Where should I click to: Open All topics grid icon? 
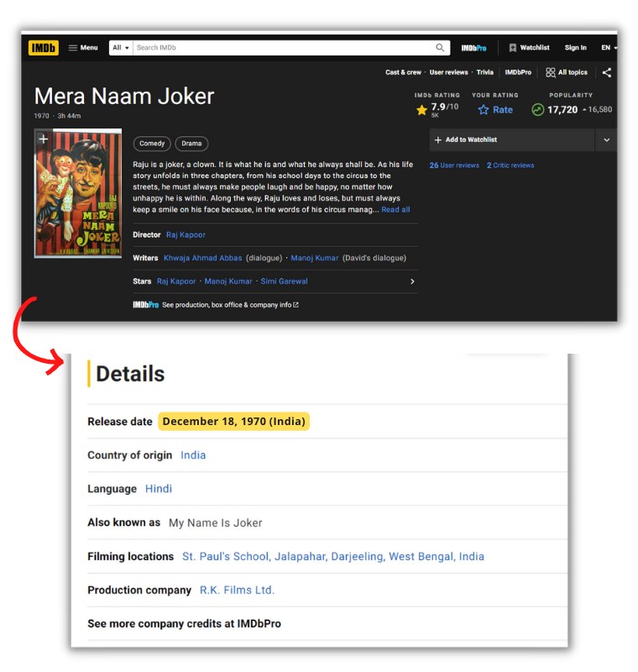pyautogui.click(x=551, y=72)
